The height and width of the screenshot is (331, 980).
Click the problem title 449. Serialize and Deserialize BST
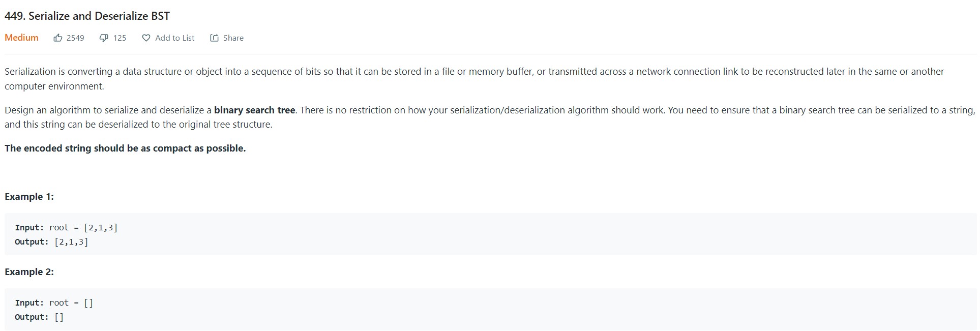coord(87,16)
